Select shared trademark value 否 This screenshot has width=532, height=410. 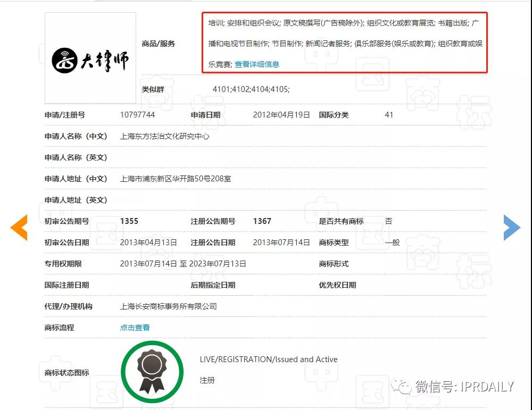tap(388, 221)
